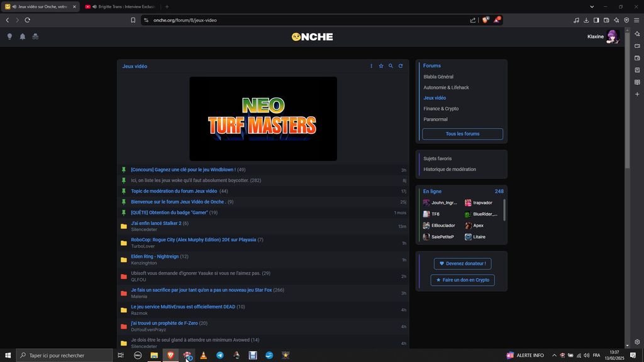The height and width of the screenshot is (362, 644).
Task: Select Paranormal forum
Action: point(435,119)
